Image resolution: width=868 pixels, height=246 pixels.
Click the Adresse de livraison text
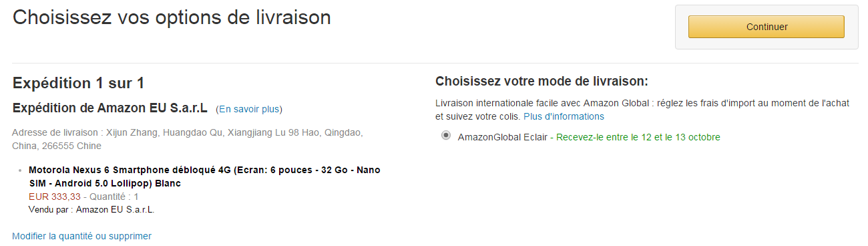tap(188, 139)
